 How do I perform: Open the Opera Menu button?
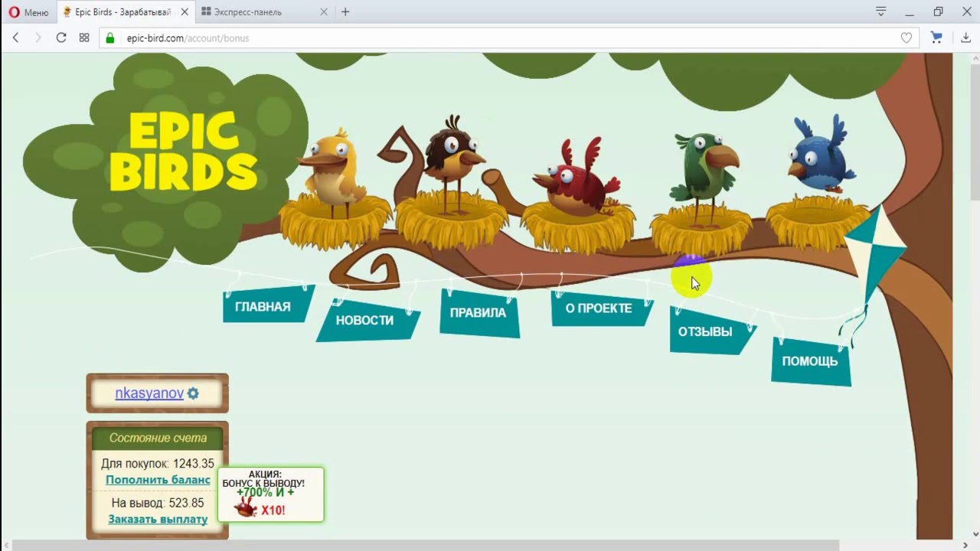tap(28, 12)
